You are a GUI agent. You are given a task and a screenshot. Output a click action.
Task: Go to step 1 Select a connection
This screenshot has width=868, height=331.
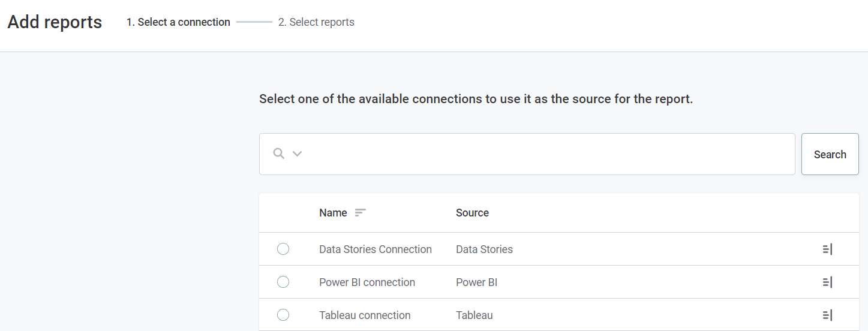[178, 22]
